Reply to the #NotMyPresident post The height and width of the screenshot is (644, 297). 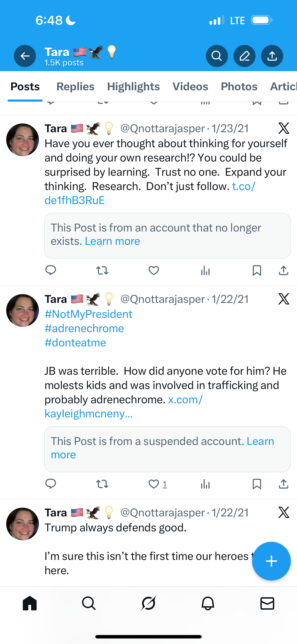50,484
